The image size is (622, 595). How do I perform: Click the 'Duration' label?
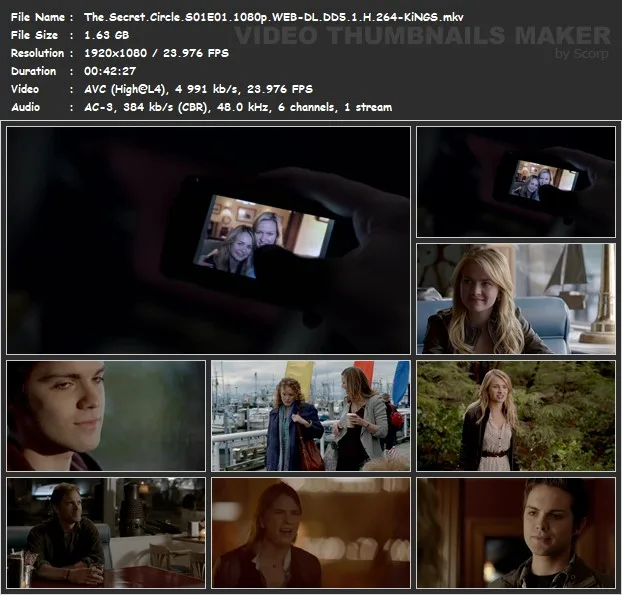pyautogui.click(x=33, y=71)
